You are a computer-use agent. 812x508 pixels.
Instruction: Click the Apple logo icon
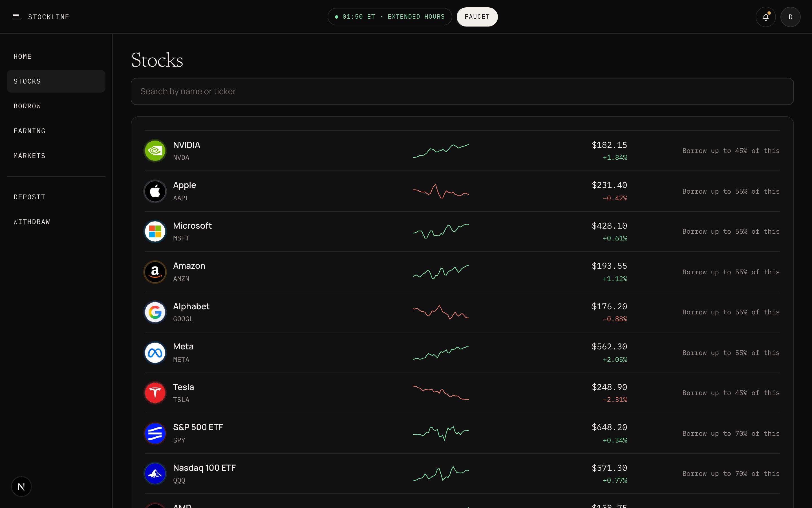click(x=155, y=191)
